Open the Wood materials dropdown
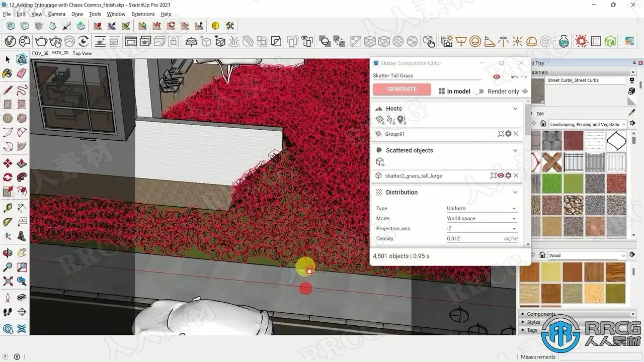This screenshot has height=362, width=644. pyautogui.click(x=588, y=255)
